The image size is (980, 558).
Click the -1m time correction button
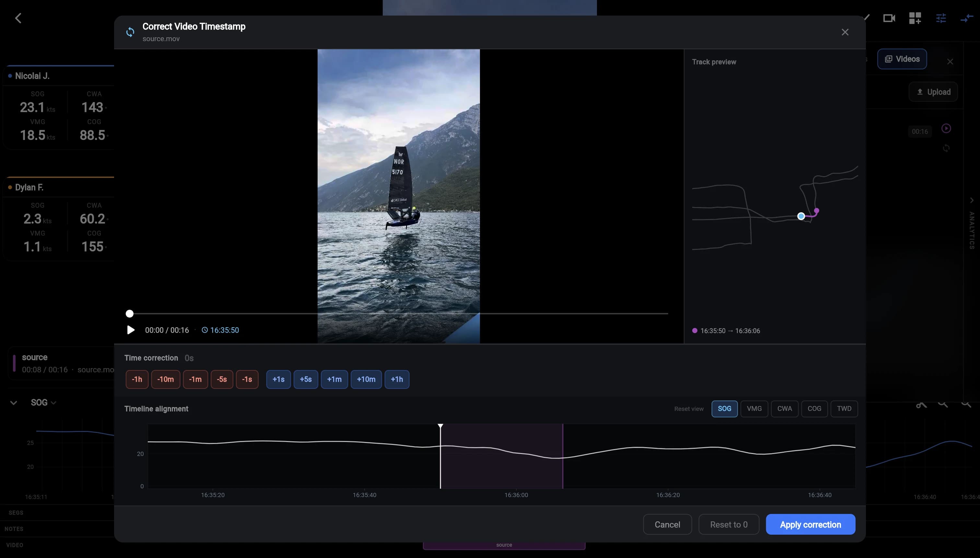tap(195, 379)
